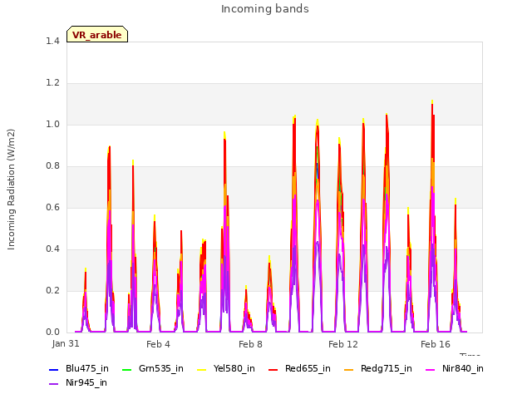Click the 1.4 y-axis tick label
This screenshot has height=399, width=532.
52,42
